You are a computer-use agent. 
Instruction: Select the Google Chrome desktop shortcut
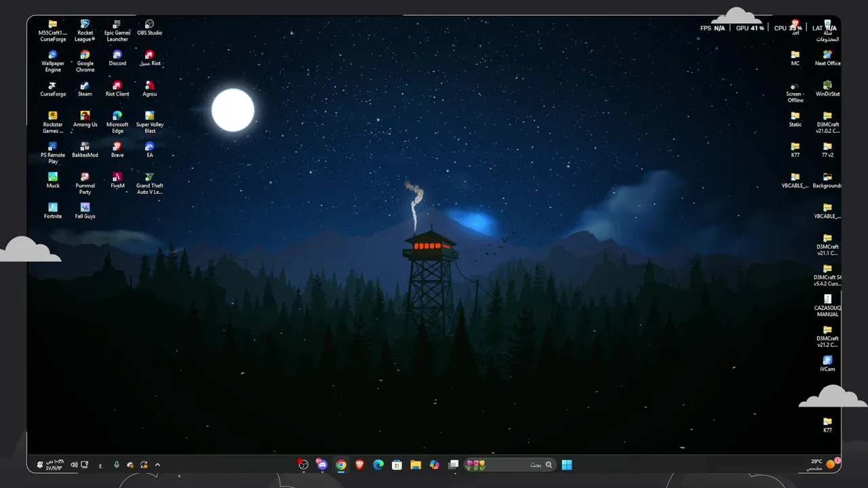(x=85, y=62)
